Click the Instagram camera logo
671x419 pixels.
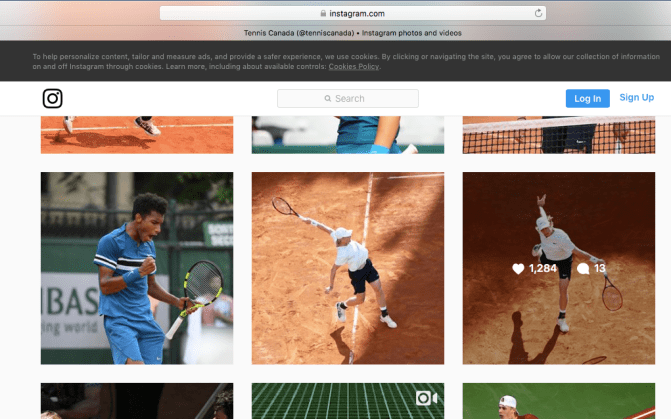coord(52,98)
